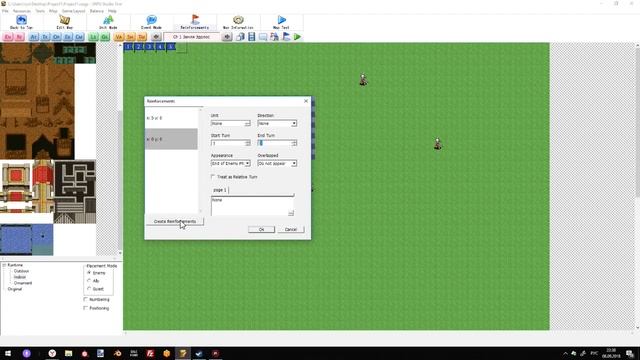Switch to Event Mode
This screenshot has height=360, width=640.
(x=151, y=22)
